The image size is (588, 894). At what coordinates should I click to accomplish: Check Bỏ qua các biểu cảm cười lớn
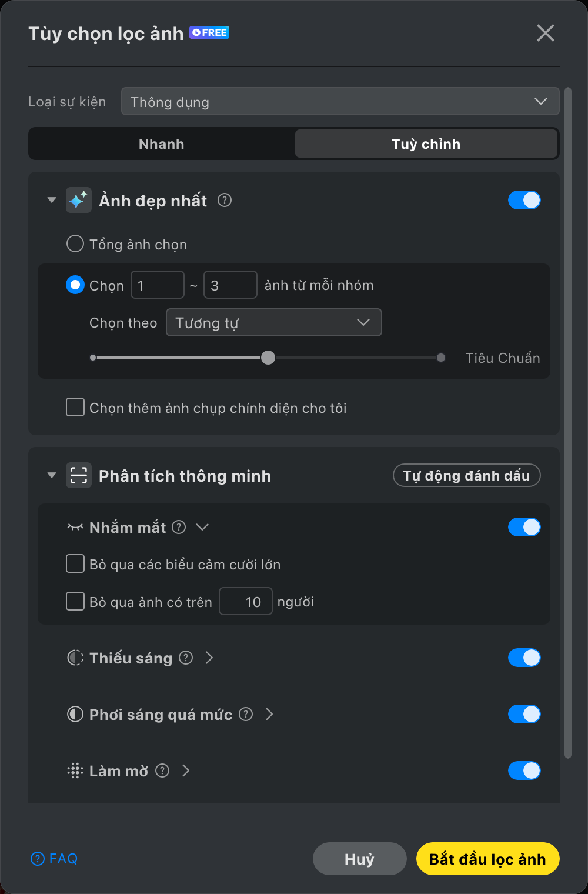pyautogui.click(x=75, y=563)
